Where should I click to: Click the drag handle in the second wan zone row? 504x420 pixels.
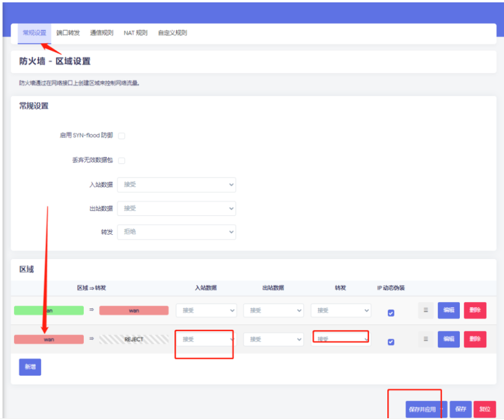(426, 339)
